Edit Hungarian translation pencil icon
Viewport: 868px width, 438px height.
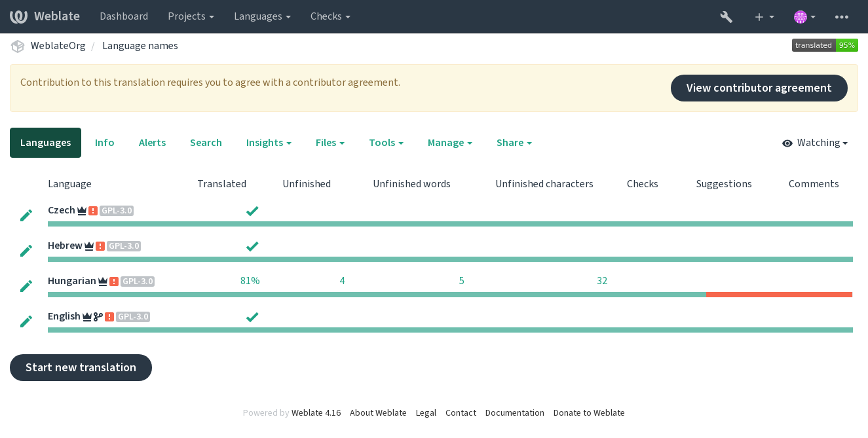[x=26, y=286]
